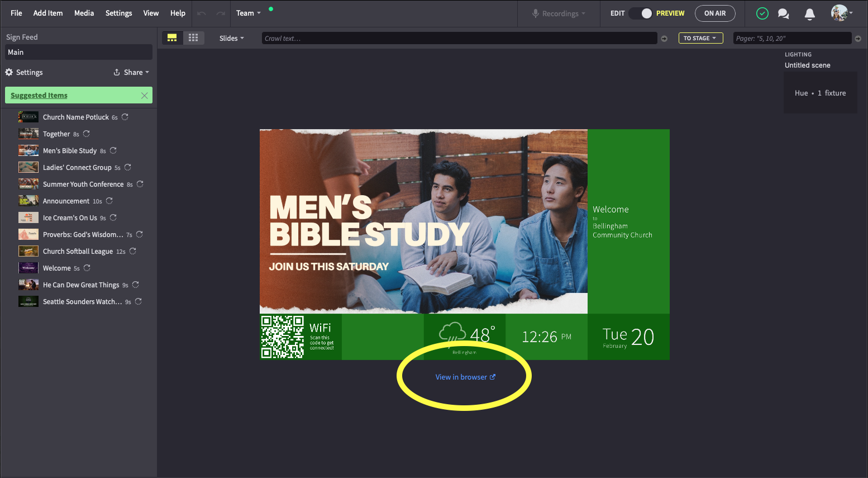
Task: Click loop icon beside Welcome item
Action: [x=87, y=268]
